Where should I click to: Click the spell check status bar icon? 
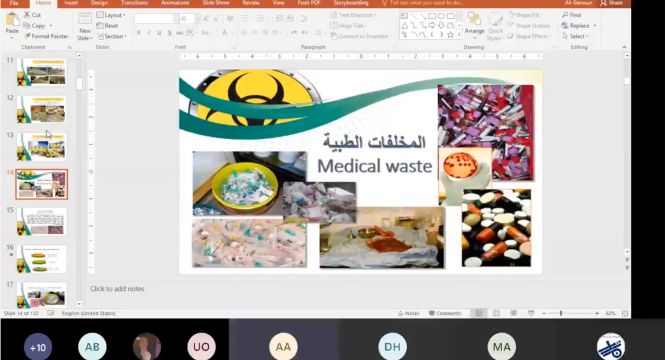pyautogui.click(x=51, y=313)
